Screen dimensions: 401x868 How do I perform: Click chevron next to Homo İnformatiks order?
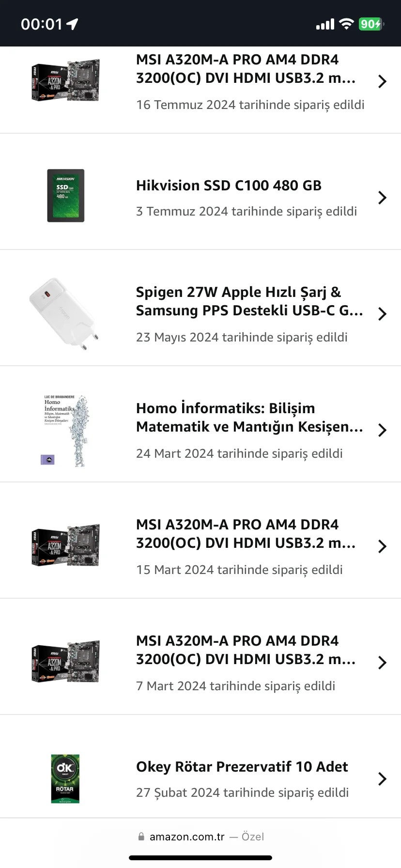coord(382,430)
